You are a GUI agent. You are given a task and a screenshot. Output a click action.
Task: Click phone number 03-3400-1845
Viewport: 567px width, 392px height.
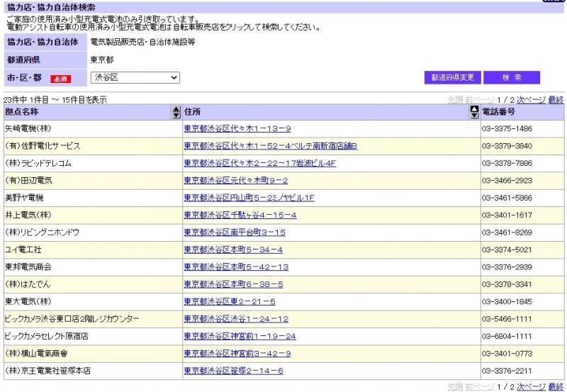pos(507,301)
